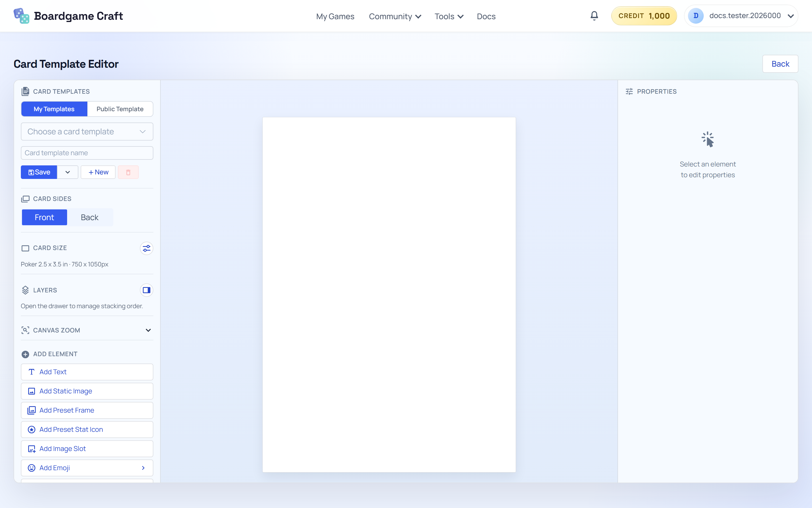812x508 pixels.
Task: Click 'Select an element to edit properties' text
Action: [x=708, y=169]
